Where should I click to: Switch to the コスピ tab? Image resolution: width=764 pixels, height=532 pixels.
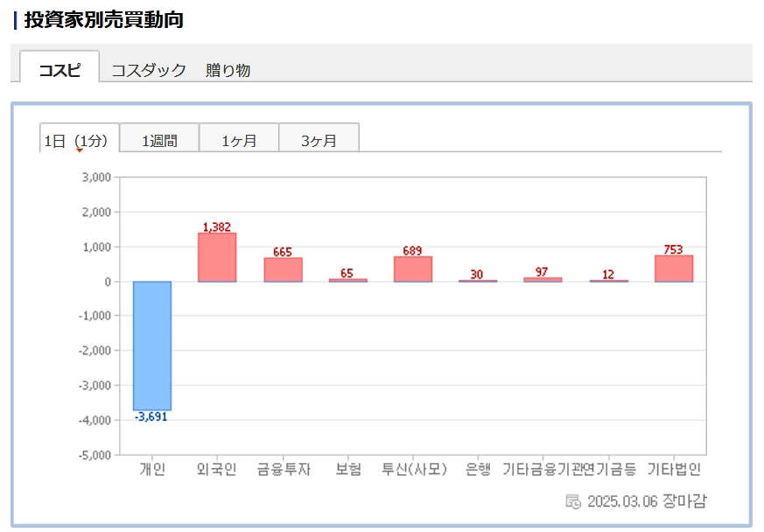(x=60, y=70)
